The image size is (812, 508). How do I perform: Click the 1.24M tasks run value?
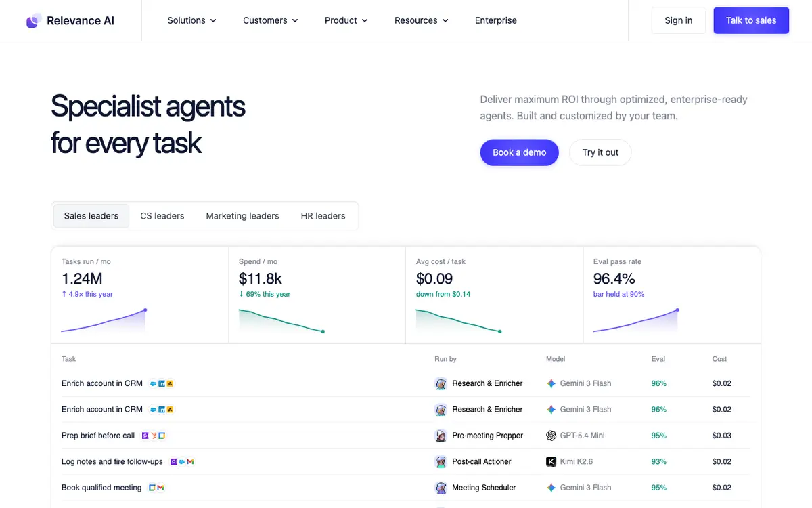[82, 278]
